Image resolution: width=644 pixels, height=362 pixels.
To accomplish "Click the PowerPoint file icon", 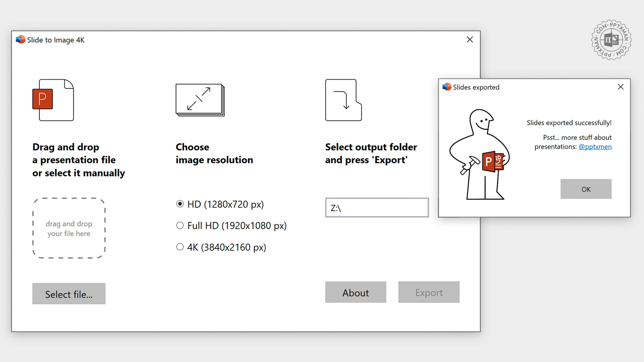I will (53, 100).
